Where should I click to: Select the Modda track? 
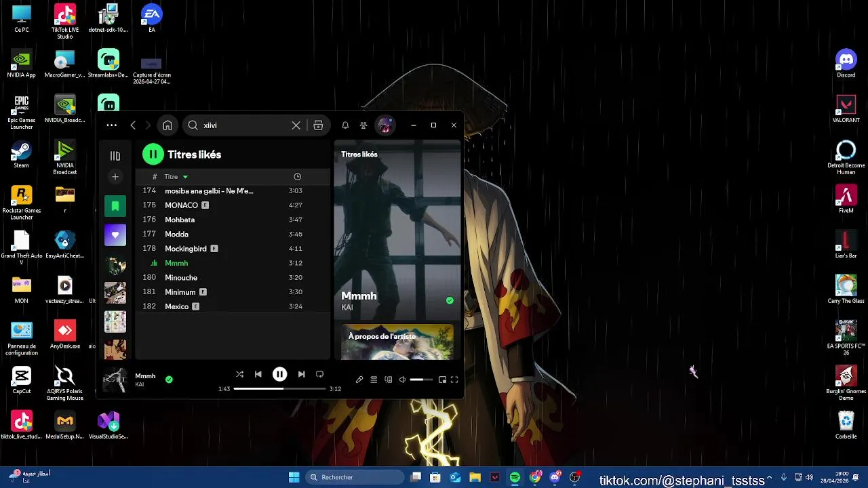233,235
